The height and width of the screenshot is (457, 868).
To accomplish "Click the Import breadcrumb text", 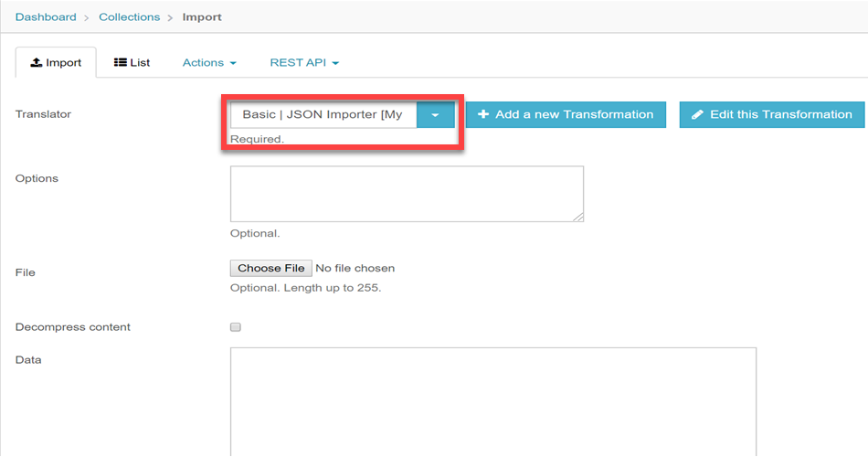I will (202, 17).
